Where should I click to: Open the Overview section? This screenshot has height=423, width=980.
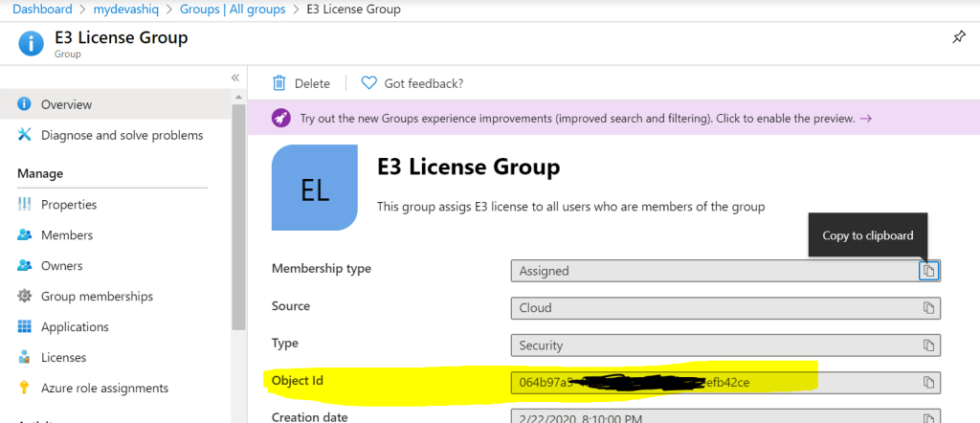point(66,104)
